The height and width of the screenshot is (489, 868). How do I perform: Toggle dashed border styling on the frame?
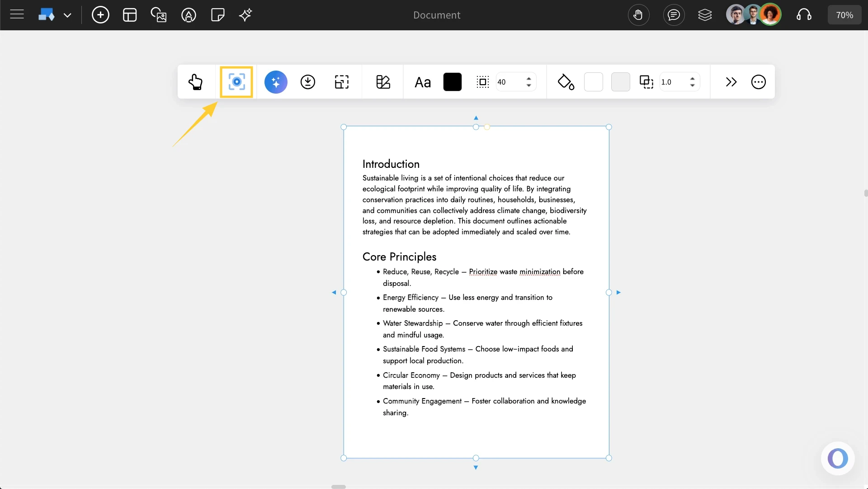[x=483, y=82]
